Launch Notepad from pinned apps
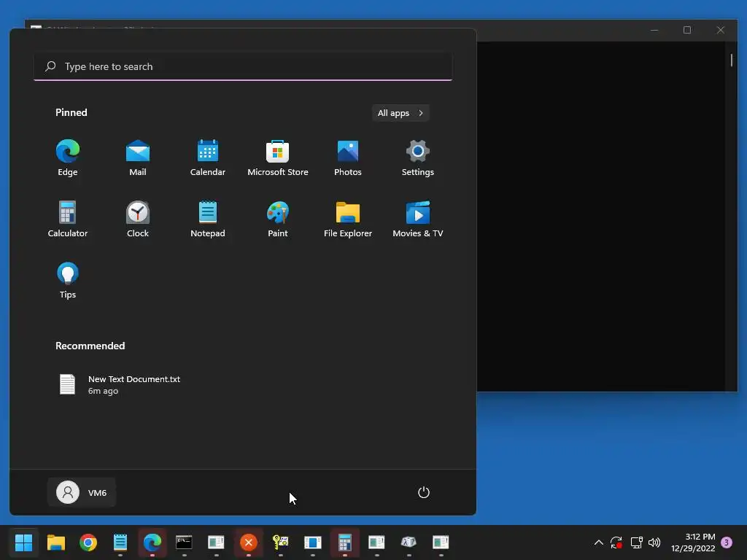Image resolution: width=747 pixels, height=560 pixels. [208, 219]
